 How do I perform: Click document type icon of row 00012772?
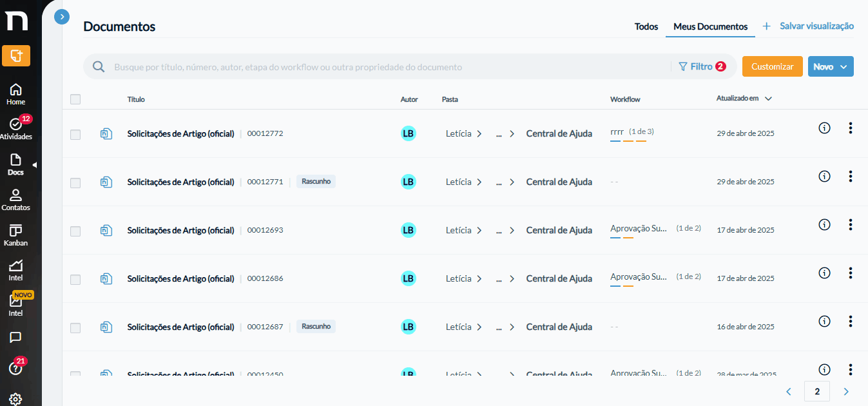coord(106,133)
